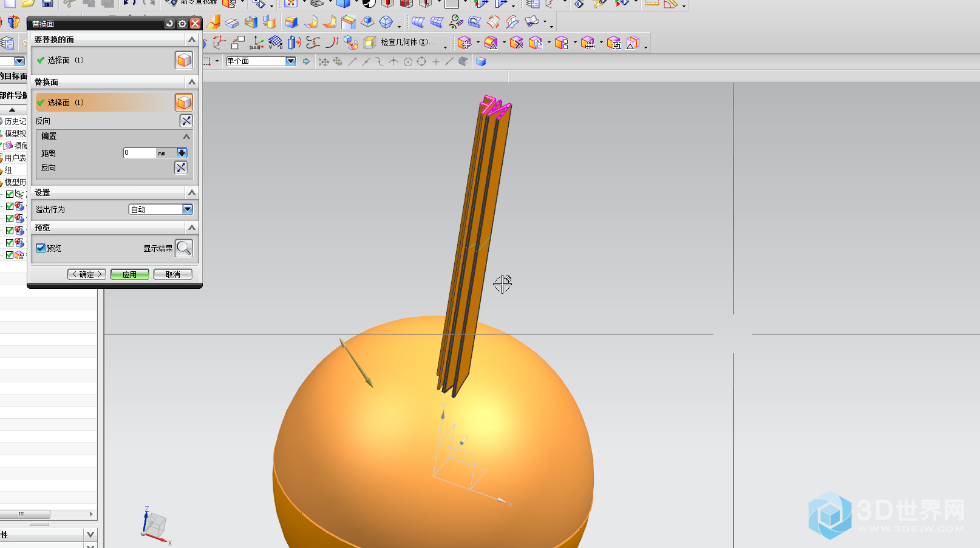Click the WCS origin (0,0,0) icon
The image size is (980, 548).
257,42
